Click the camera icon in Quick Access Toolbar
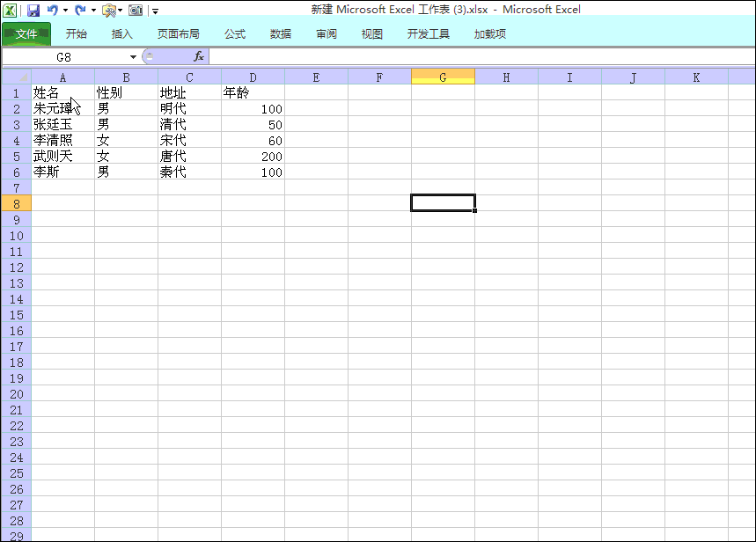The image size is (756, 542). [x=136, y=11]
